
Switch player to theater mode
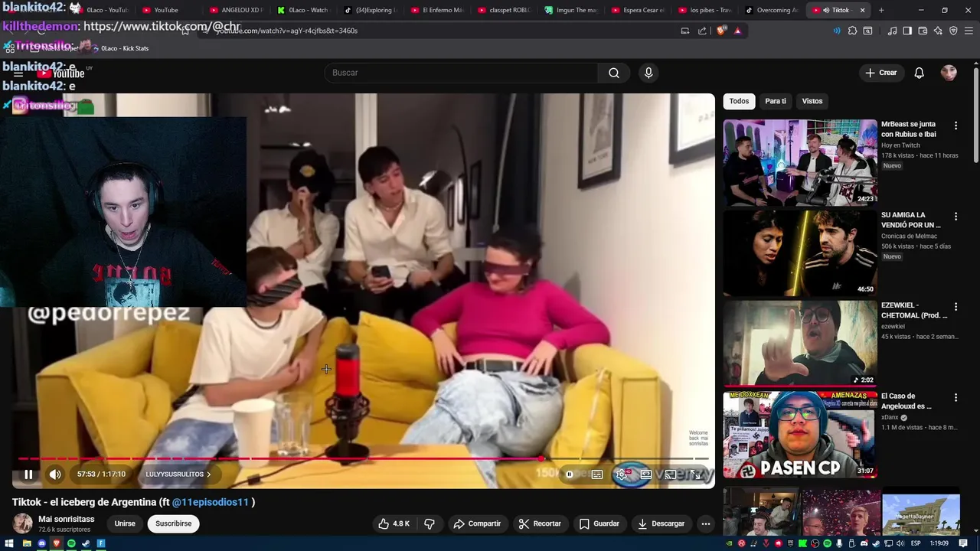(646, 474)
